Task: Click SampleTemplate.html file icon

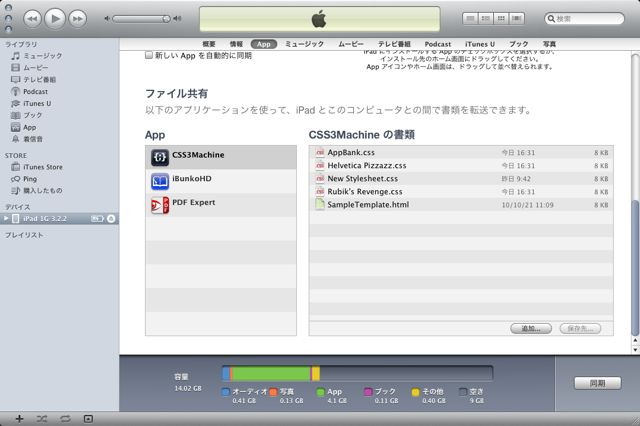Action: (320, 204)
